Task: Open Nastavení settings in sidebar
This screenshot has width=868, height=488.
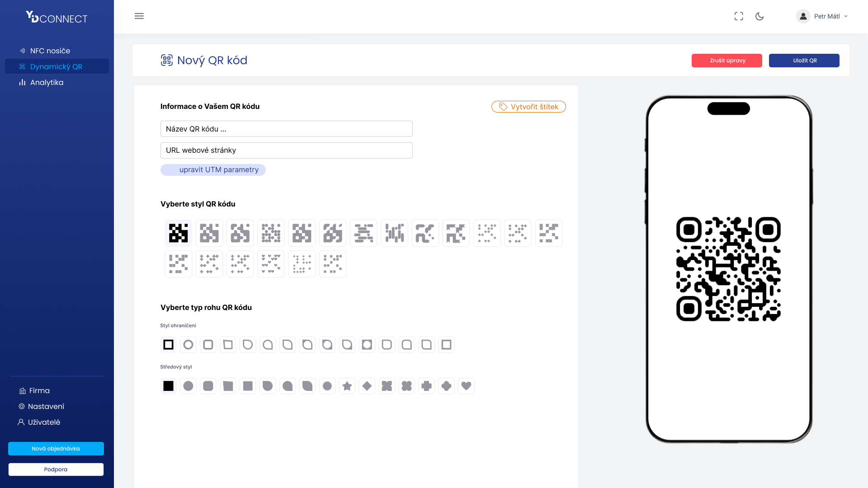Action: pyautogui.click(x=46, y=406)
